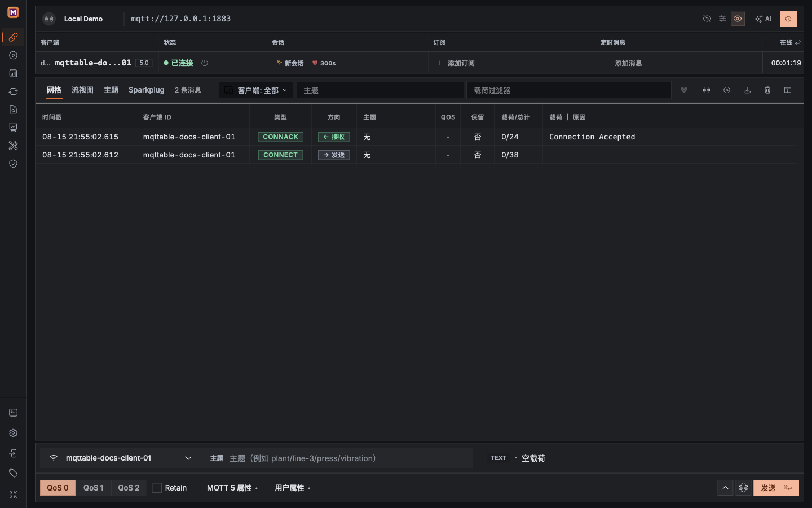Click the 载荷过滤器 payload filter field
812x508 pixels.
click(x=568, y=90)
